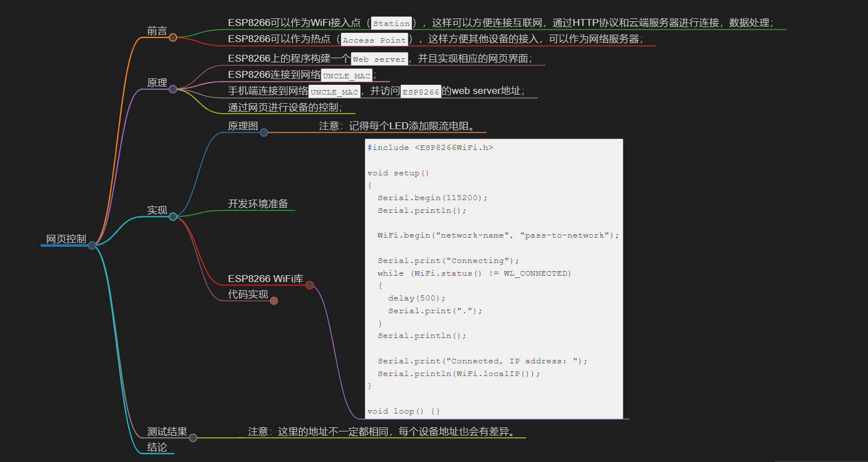Screen dimensions: 868x462
Task: Click the line ESP8266上的程序构建一个
Action: [x=380, y=59]
